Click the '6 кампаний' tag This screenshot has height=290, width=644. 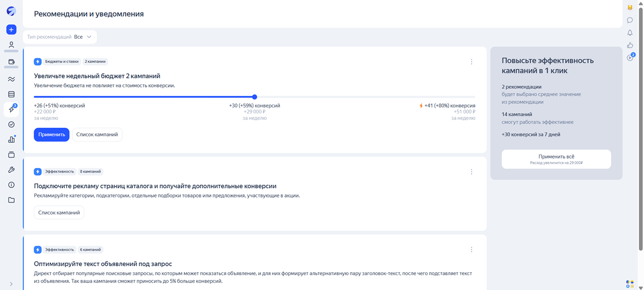point(91,250)
